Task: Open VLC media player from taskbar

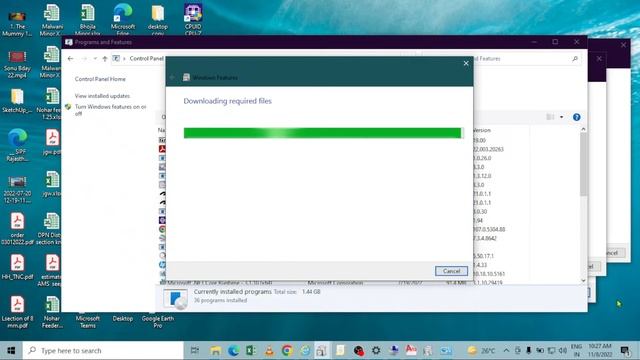Action: coord(269,351)
